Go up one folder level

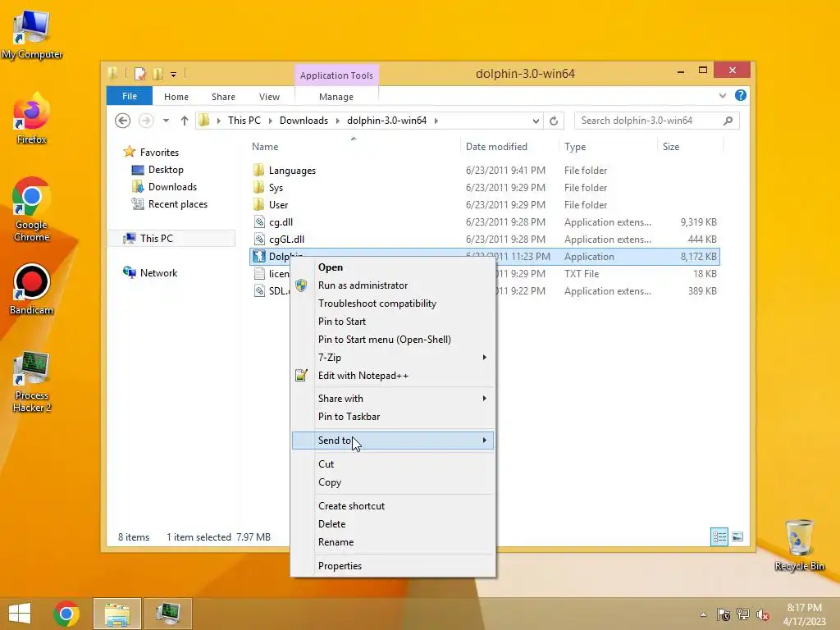pos(185,121)
